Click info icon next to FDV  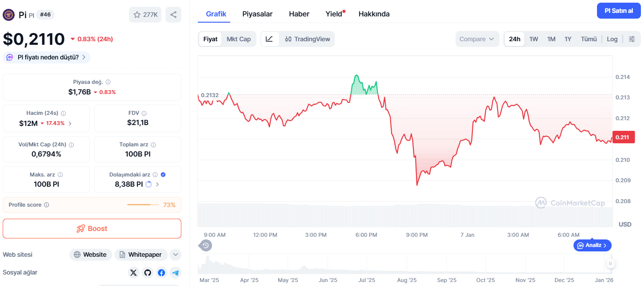(144, 114)
